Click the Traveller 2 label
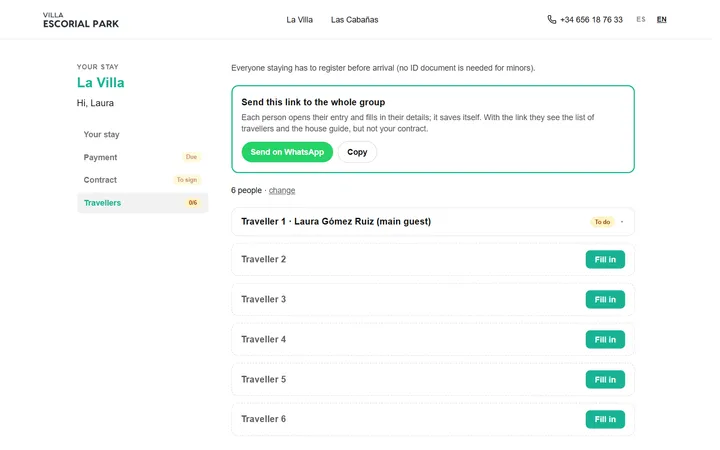The height and width of the screenshot is (450, 720). coord(264,259)
